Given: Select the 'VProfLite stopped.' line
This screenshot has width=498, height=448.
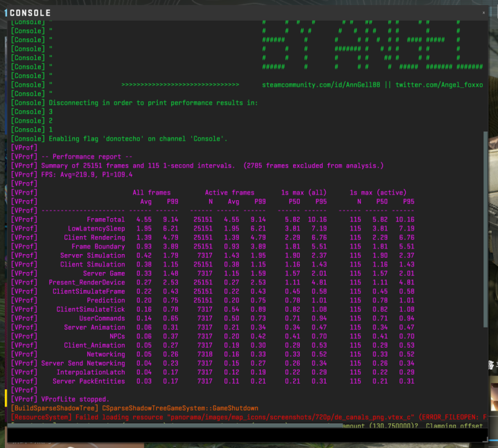Looking at the screenshot, I should point(75,400).
